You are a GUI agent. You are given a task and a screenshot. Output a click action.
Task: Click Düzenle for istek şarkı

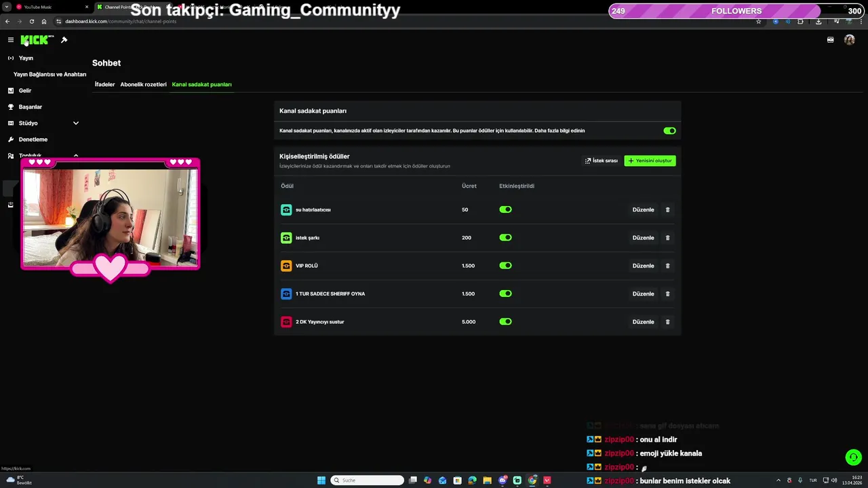click(x=643, y=238)
